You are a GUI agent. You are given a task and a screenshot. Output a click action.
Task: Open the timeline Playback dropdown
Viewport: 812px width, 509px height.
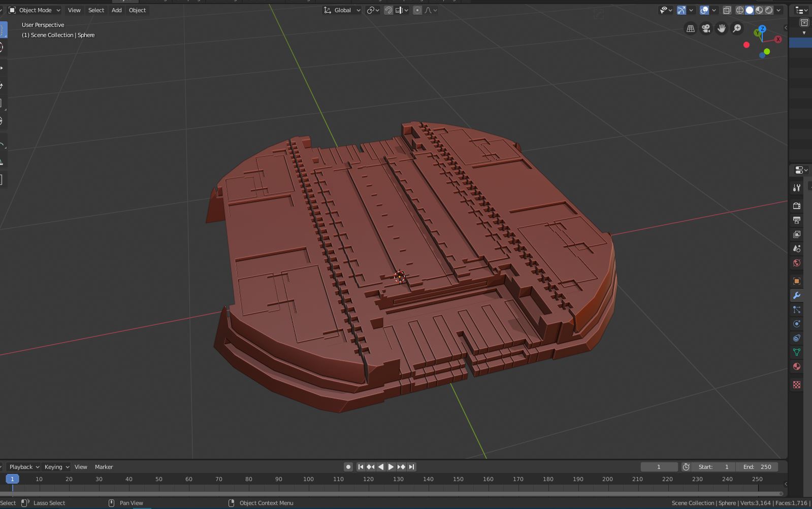coord(24,467)
